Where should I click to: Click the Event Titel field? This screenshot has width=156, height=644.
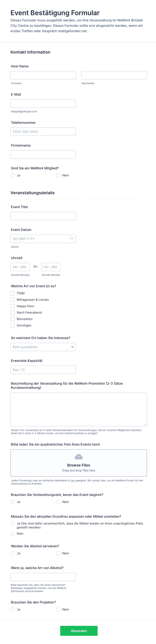43,216
